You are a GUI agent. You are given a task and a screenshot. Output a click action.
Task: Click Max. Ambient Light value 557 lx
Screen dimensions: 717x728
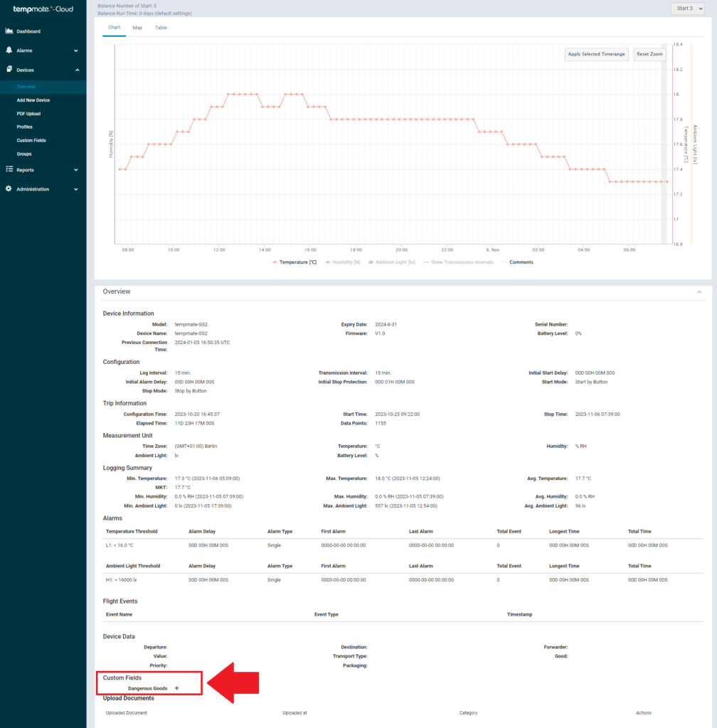(x=406, y=506)
